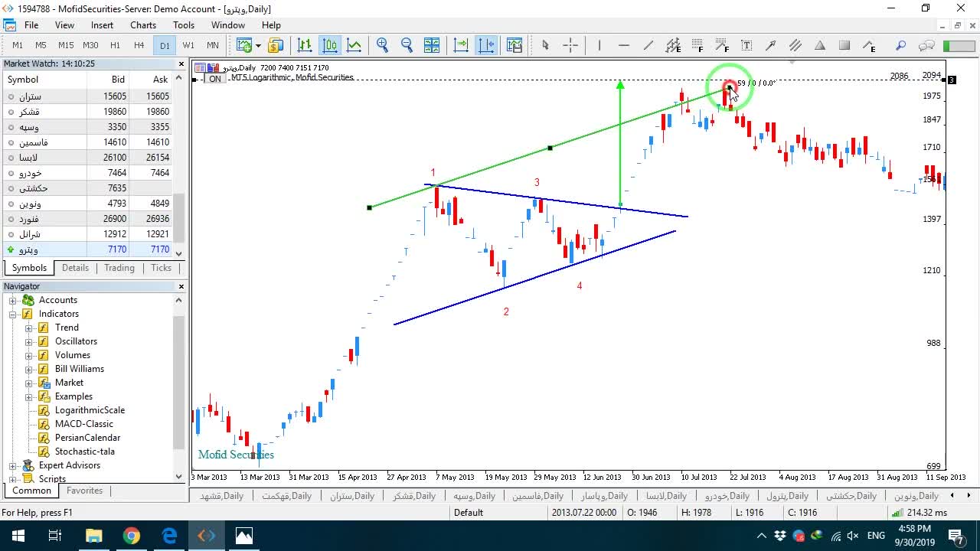Switch timeframe to H4
Image resolution: width=980 pixels, height=551 pixels.
click(x=139, y=45)
